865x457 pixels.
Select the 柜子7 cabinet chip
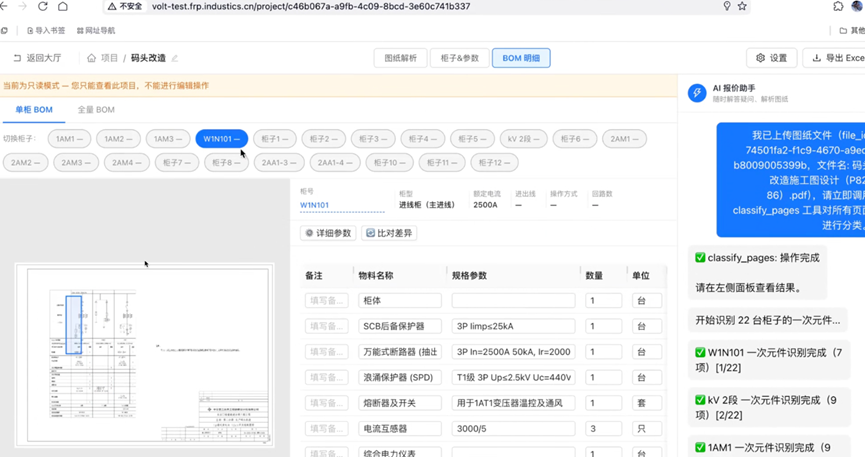click(177, 162)
